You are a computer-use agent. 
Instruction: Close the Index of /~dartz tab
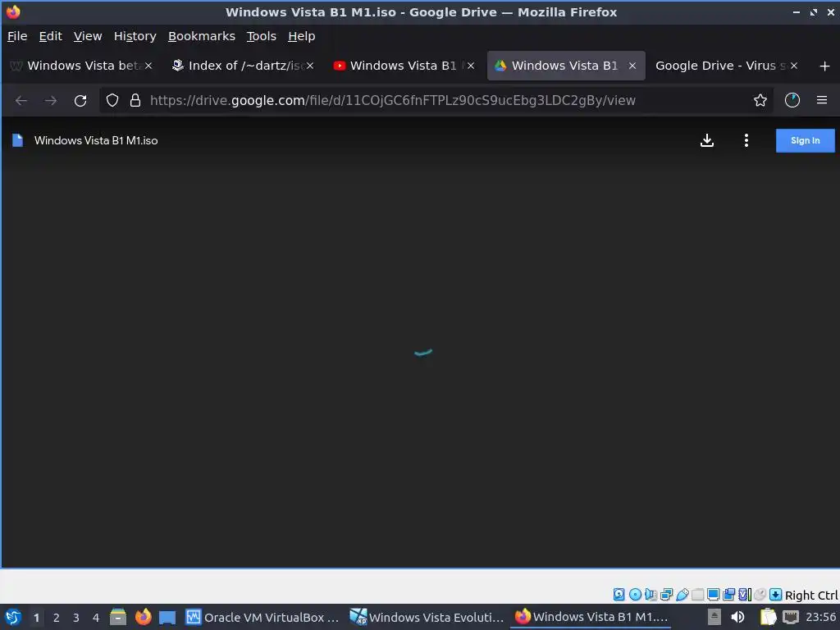pyautogui.click(x=309, y=66)
